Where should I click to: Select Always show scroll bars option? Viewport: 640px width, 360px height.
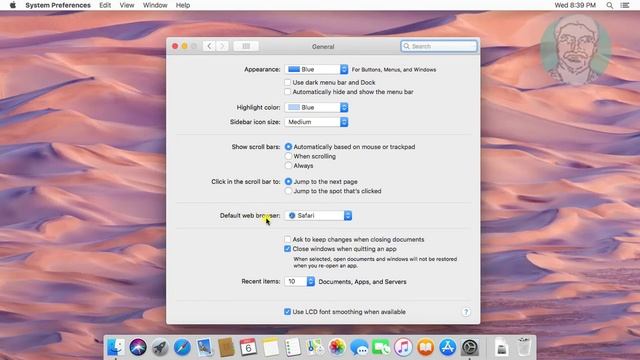tap(289, 165)
